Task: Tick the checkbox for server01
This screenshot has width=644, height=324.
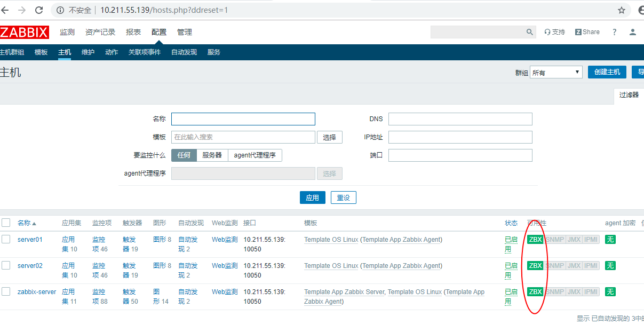Action: 6,239
